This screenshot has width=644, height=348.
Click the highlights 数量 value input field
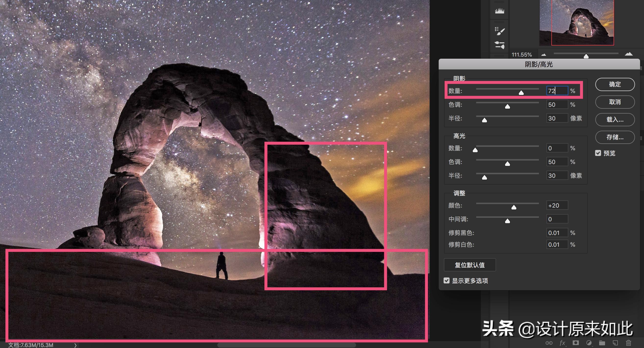point(557,148)
